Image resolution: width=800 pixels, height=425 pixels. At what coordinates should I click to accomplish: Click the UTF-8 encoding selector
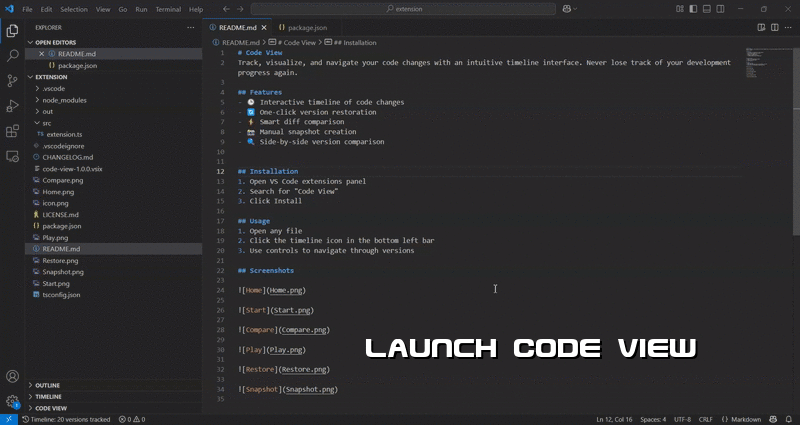tap(682, 419)
